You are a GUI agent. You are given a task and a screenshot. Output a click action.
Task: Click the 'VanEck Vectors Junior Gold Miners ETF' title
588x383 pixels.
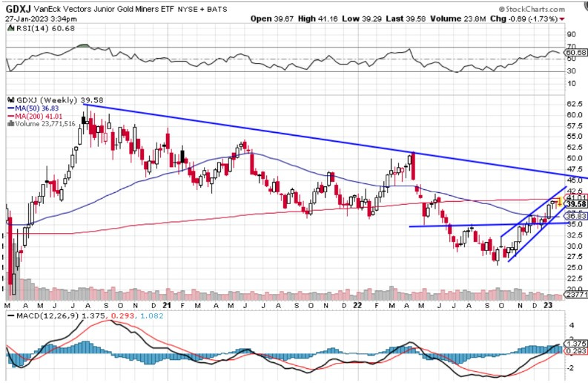pyautogui.click(x=105, y=9)
